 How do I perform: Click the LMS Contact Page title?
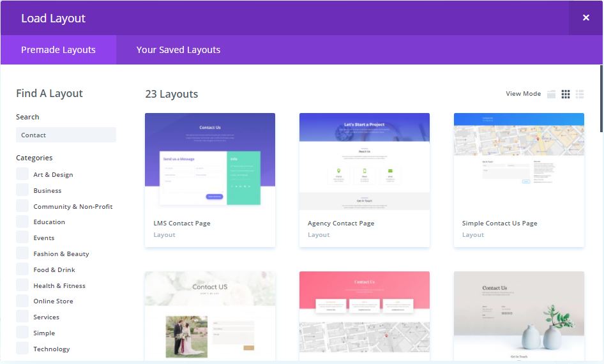pyautogui.click(x=182, y=223)
